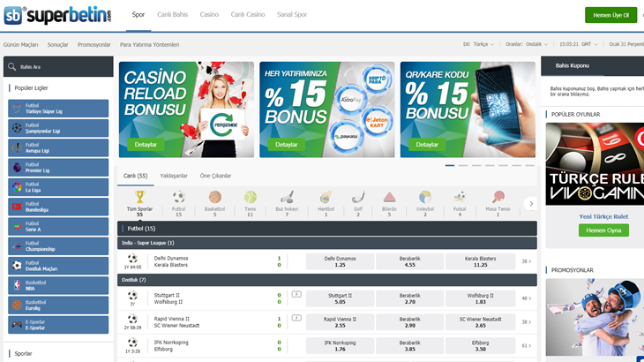Open Canlı Bahis top tab
Viewport: 644px width, 362px height.
click(x=173, y=15)
